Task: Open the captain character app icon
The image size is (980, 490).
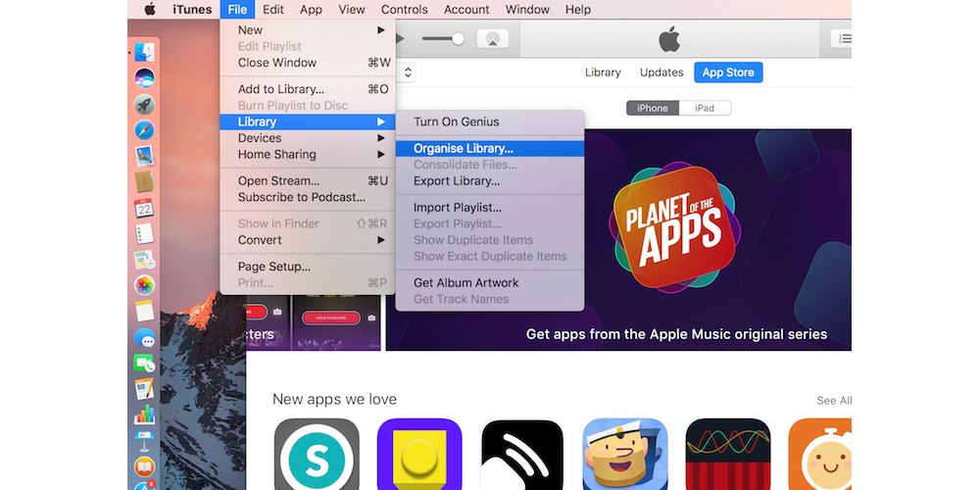Action: (x=625, y=455)
